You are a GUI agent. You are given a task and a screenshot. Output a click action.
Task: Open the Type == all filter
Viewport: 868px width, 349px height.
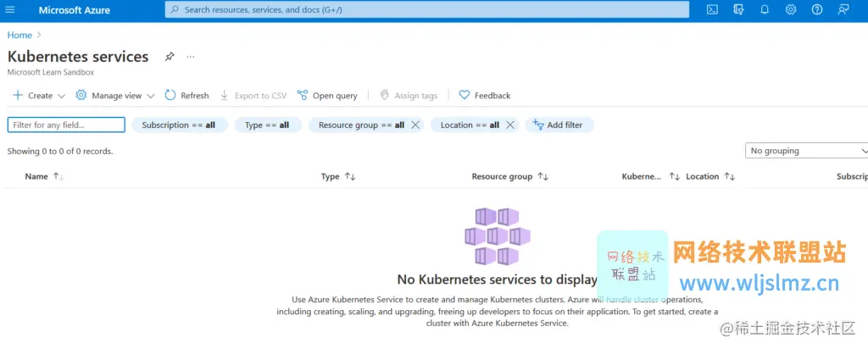(x=267, y=125)
